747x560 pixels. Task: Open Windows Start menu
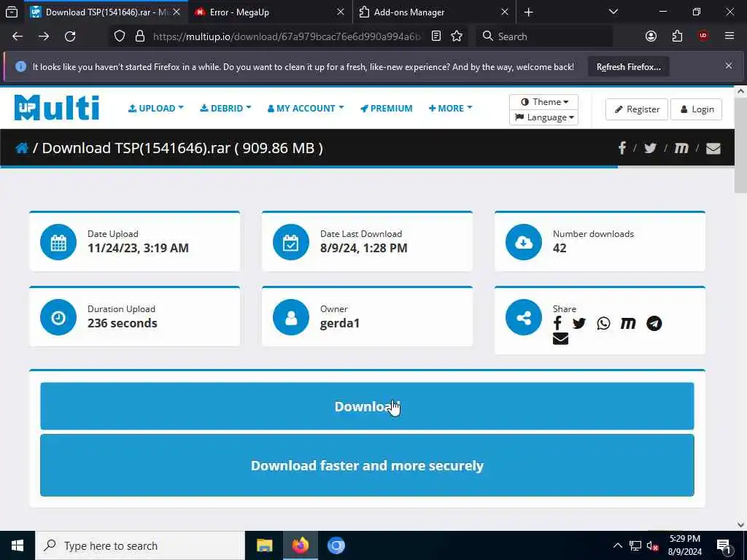pos(18,545)
